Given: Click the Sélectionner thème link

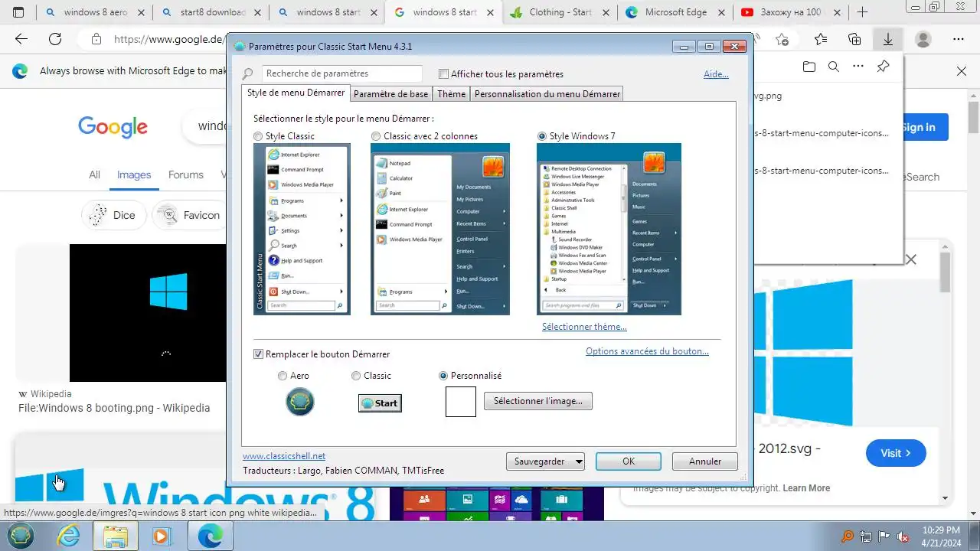Looking at the screenshot, I should click(584, 327).
